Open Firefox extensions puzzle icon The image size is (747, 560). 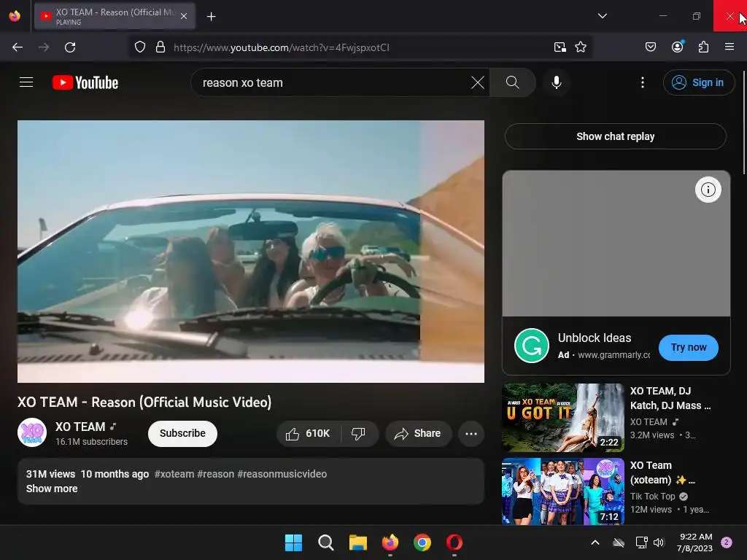[703, 47]
